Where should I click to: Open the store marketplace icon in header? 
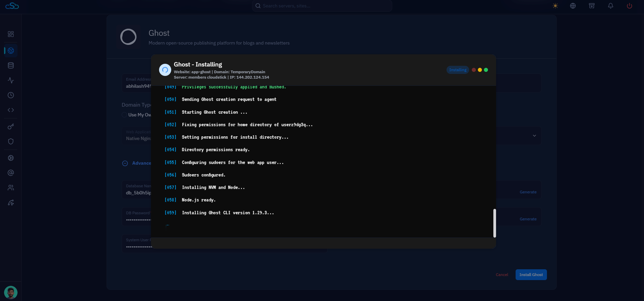tap(592, 6)
